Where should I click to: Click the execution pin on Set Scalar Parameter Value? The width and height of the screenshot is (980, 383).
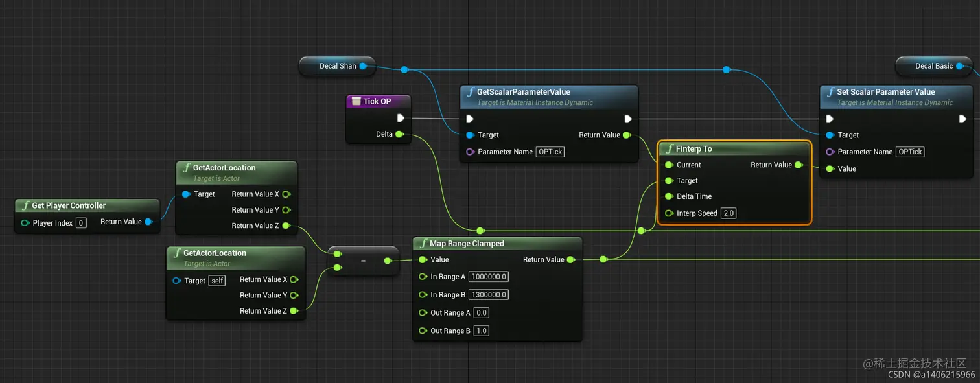point(830,119)
